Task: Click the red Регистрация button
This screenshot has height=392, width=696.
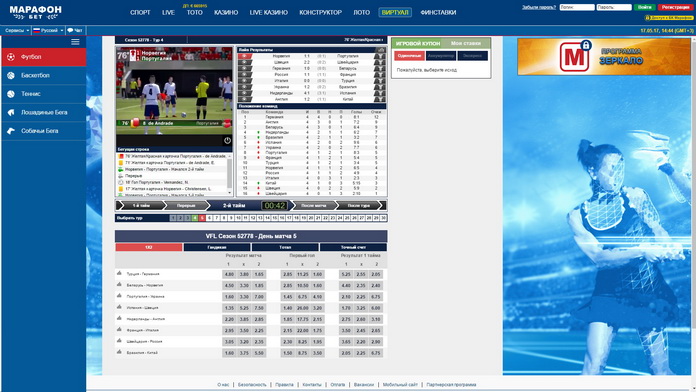Action: coord(675,7)
